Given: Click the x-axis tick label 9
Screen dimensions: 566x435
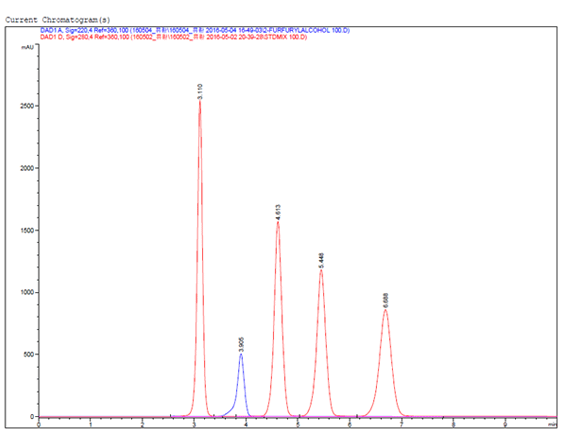Looking at the screenshot, I should pos(505,425).
